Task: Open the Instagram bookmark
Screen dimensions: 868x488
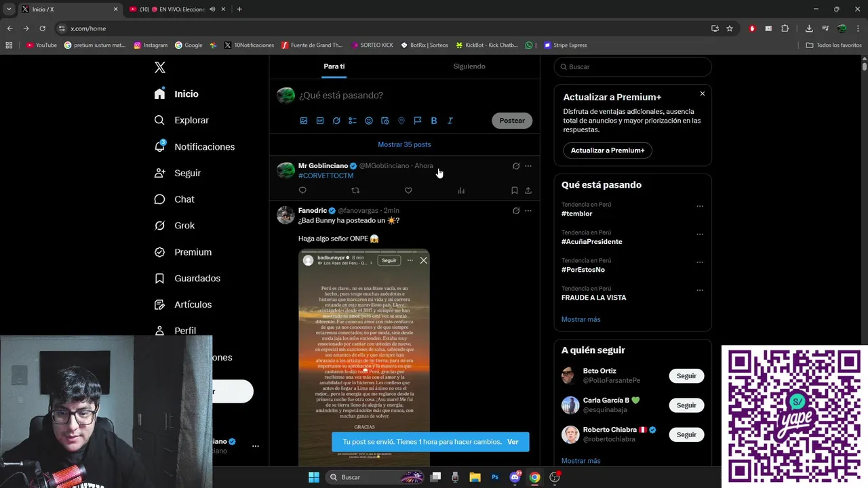Action: (x=151, y=45)
